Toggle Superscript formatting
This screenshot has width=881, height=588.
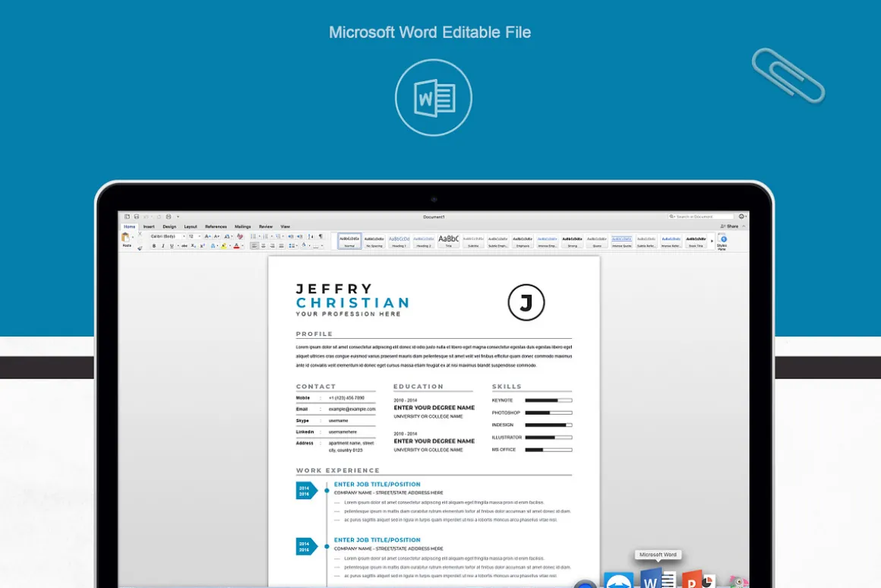[x=202, y=245]
